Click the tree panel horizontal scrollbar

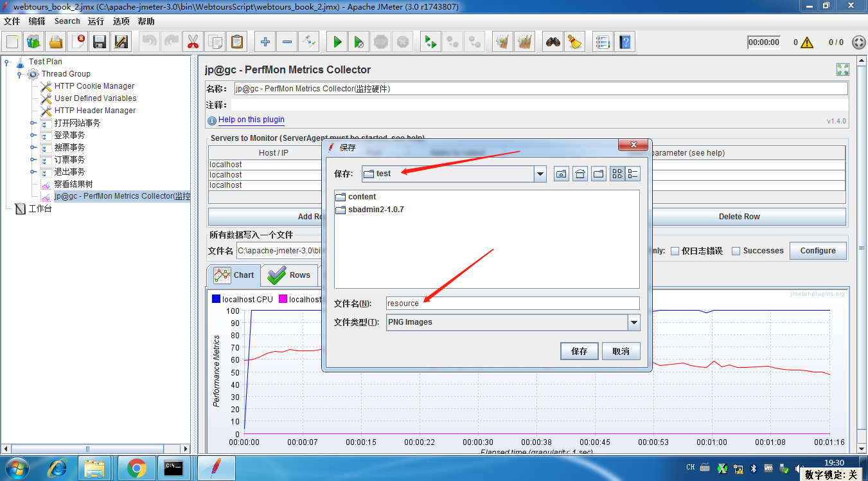(88, 449)
